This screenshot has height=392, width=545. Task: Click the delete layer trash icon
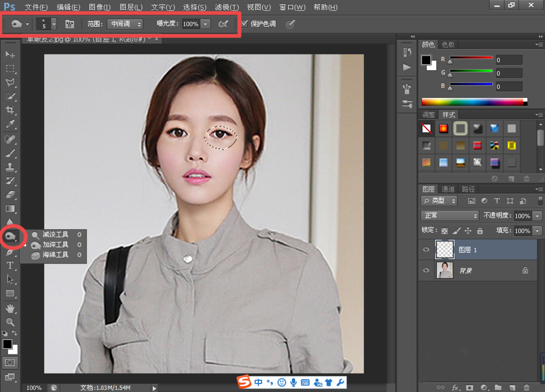click(x=526, y=387)
